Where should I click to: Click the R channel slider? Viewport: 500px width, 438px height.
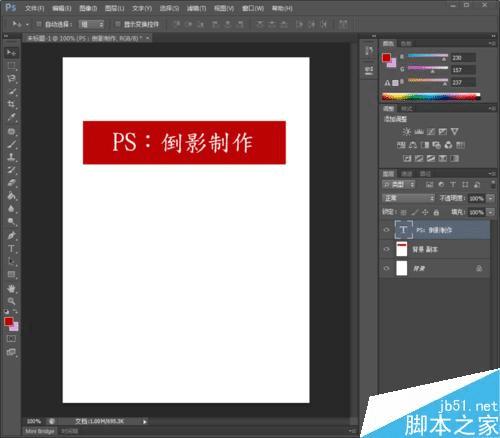(x=428, y=57)
